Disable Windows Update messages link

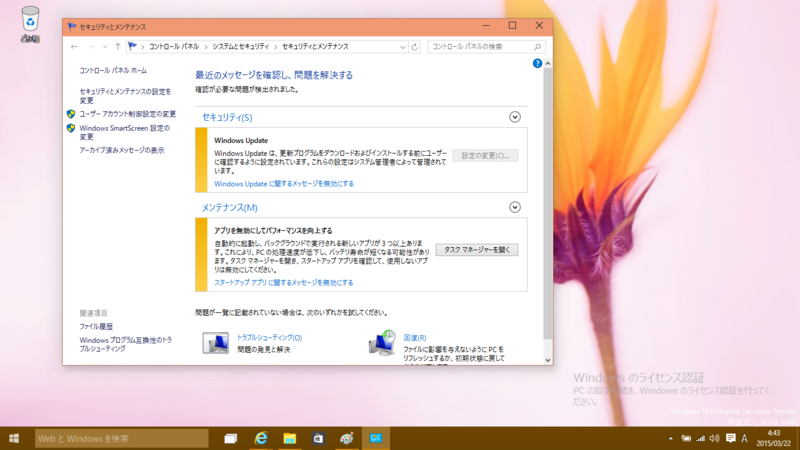point(284,184)
